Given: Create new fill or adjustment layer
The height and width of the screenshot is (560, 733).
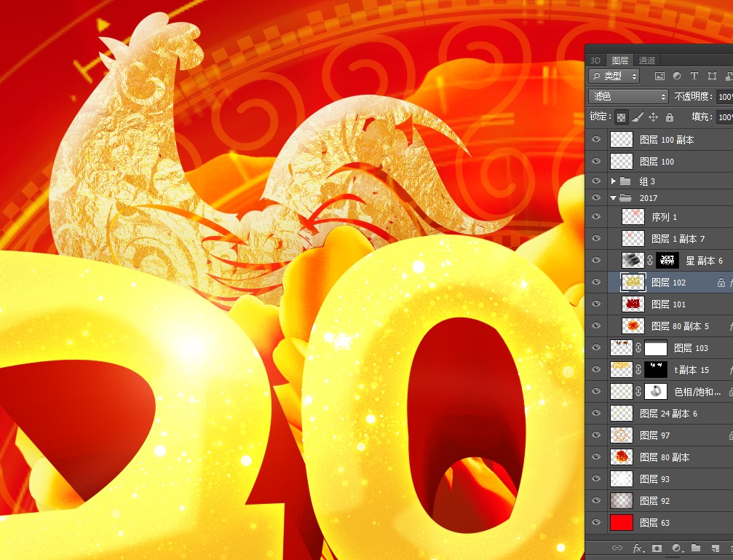Looking at the screenshot, I should [677, 548].
